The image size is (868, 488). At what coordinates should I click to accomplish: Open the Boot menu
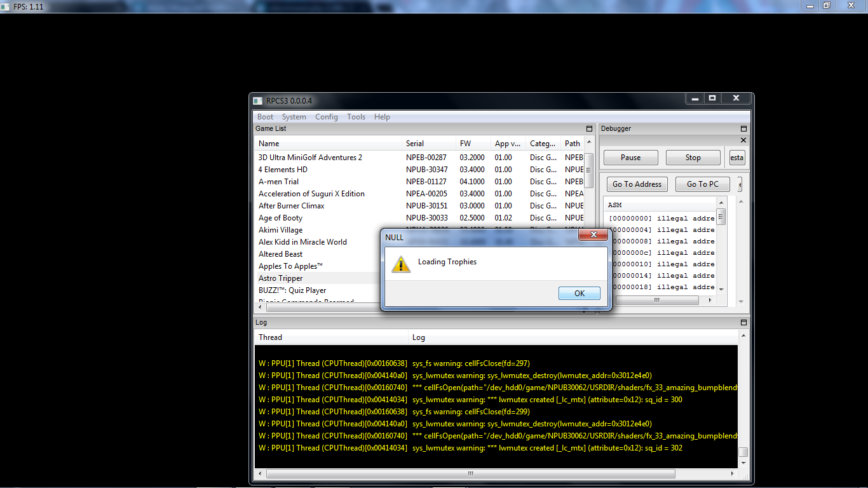click(x=265, y=117)
